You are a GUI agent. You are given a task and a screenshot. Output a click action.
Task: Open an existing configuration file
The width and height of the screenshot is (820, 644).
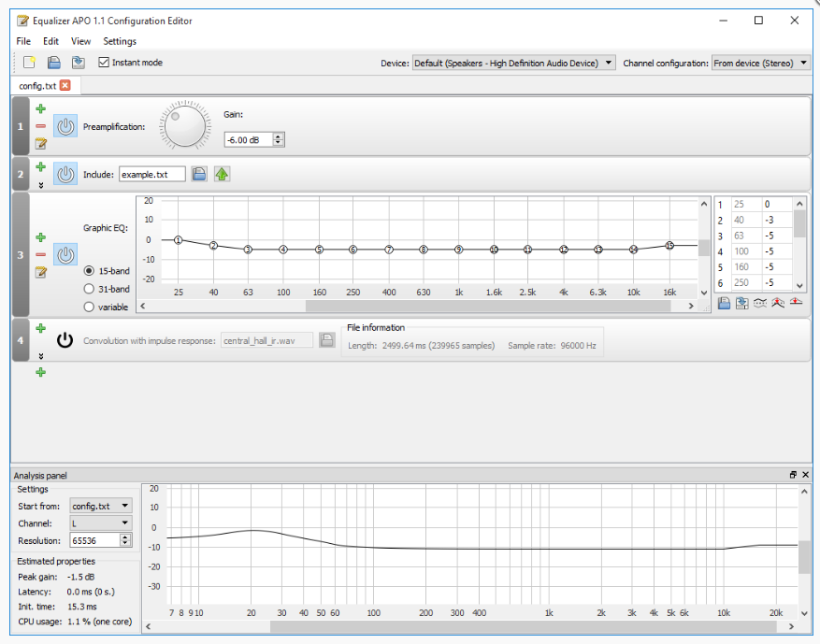click(x=55, y=62)
